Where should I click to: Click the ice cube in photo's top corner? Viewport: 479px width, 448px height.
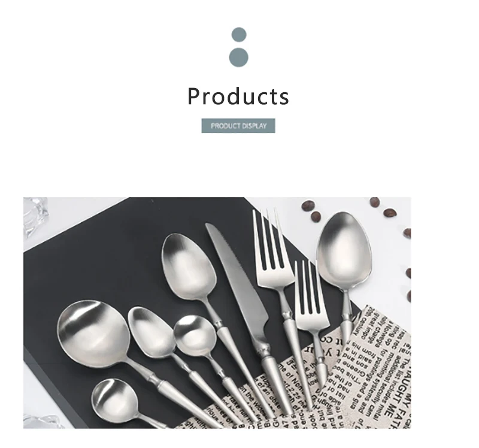click(x=35, y=217)
